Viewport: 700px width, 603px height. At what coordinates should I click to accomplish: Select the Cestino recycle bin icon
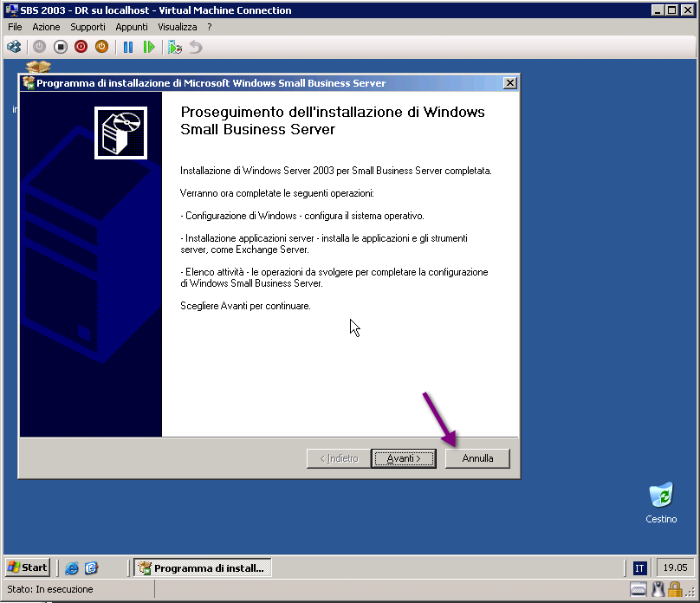point(661,502)
